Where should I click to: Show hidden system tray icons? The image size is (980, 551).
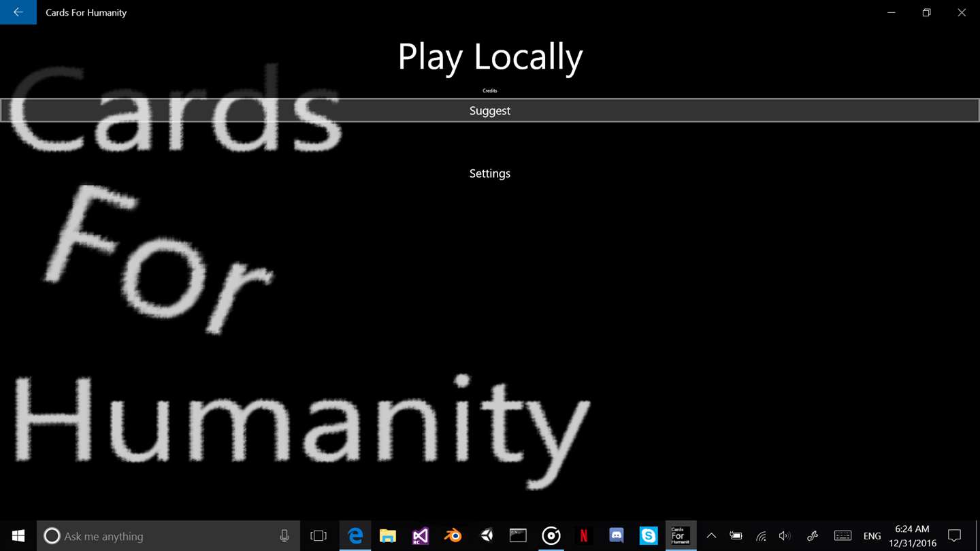point(711,536)
